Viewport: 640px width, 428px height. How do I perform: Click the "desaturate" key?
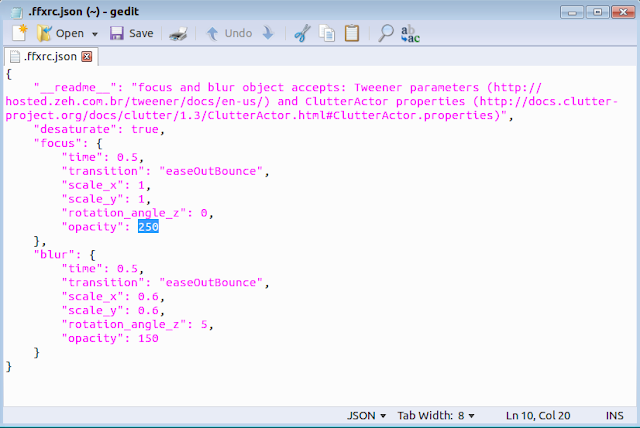(75, 129)
